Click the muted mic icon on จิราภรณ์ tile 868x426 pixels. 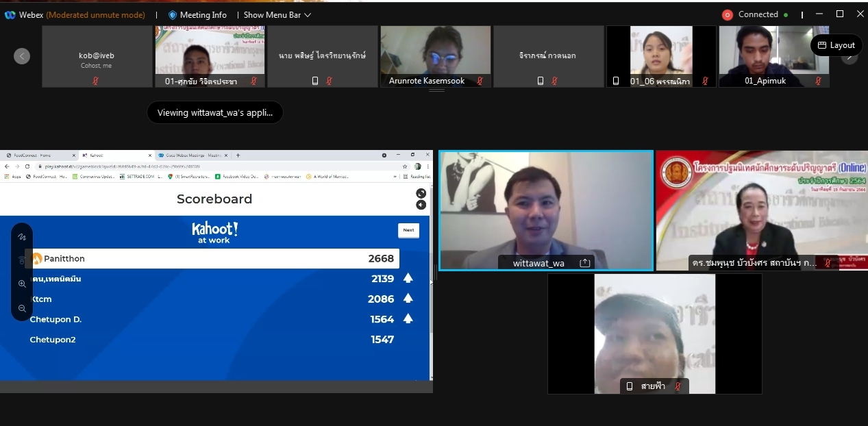554,81
